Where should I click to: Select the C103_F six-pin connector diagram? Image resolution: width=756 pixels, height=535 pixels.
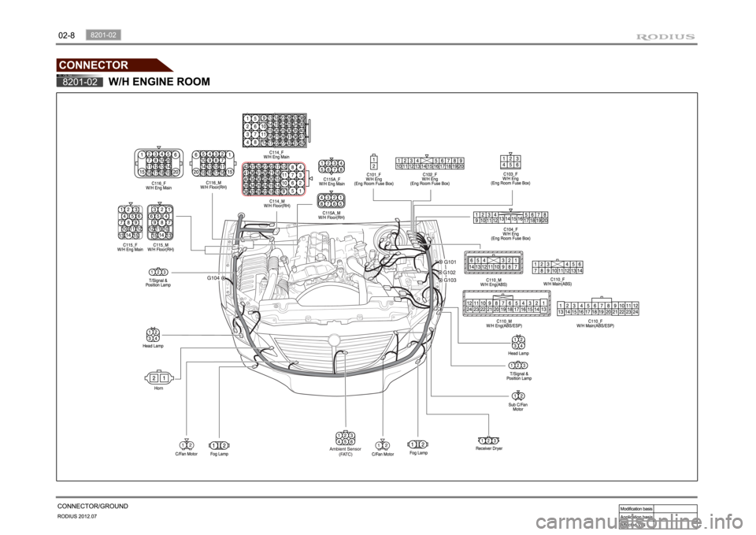(x=510, y=161)
